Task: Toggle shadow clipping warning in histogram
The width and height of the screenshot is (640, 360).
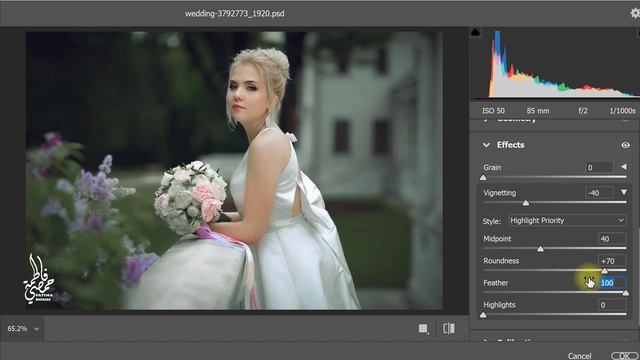Action: 476,33
